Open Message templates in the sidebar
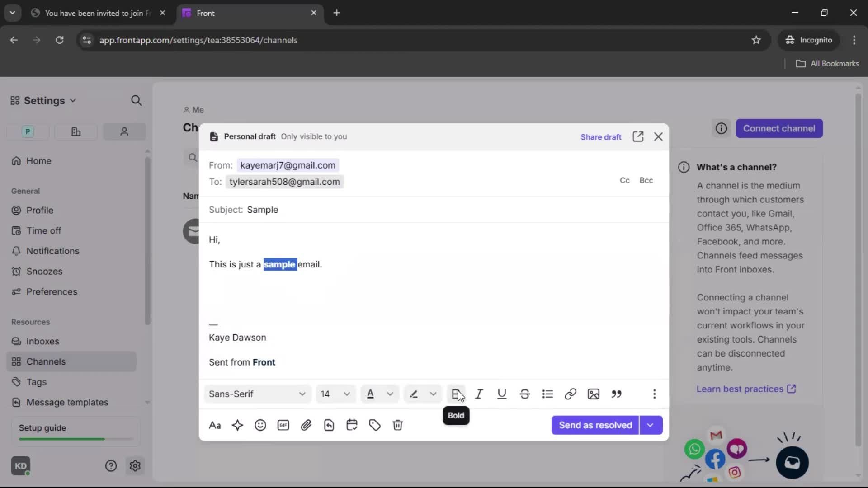Viewport: 868px width, 488px height. (x=68, y=402)
